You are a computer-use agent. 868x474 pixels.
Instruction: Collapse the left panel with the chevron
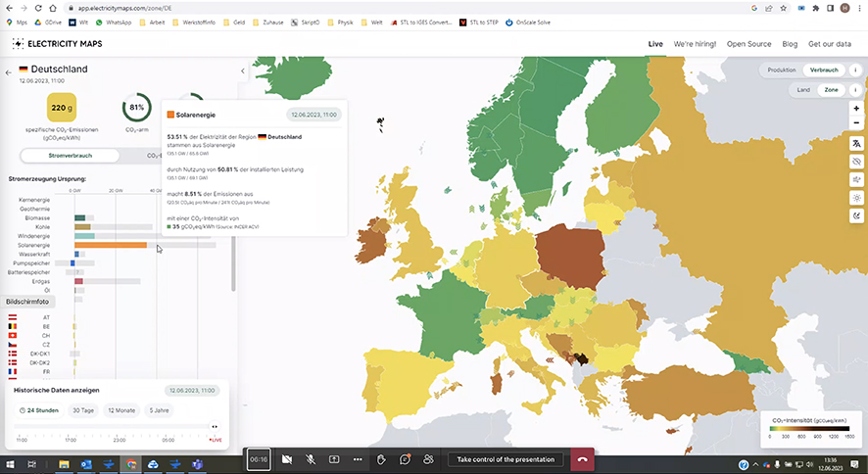pyautogui.click(x=242, y=71)
